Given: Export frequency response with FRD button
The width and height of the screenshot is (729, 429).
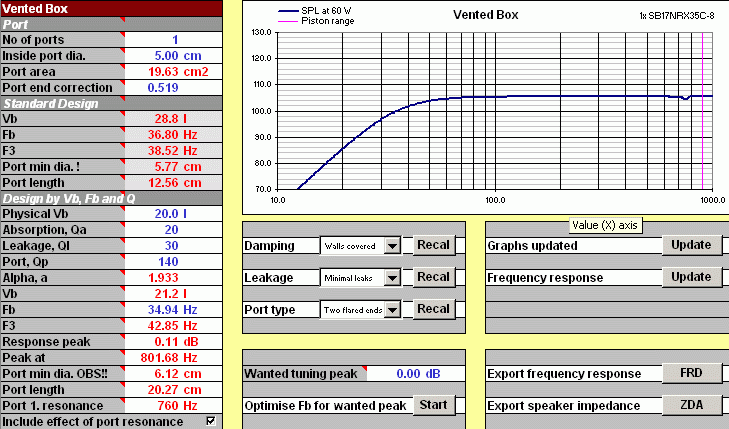Looking at the screenshot, I should pyautogui.click(x=690, y=373).
